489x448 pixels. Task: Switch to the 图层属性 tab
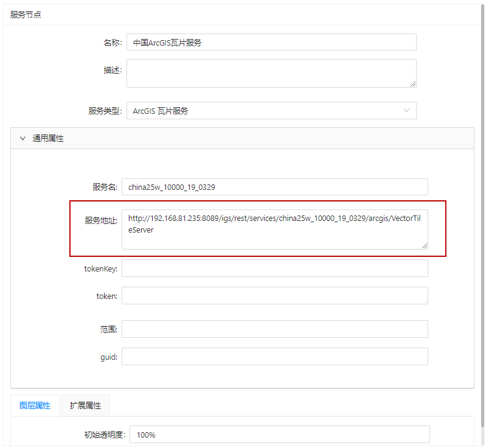[35, 405]
